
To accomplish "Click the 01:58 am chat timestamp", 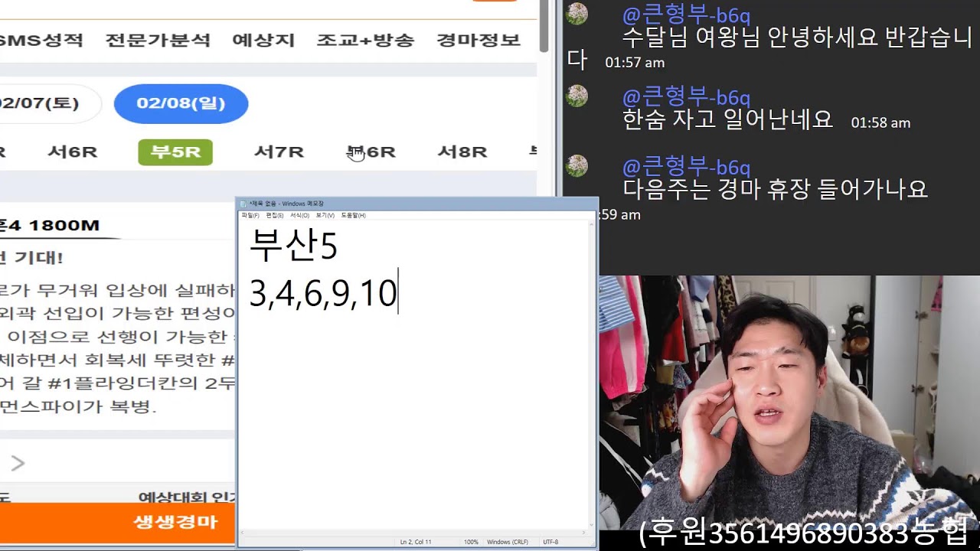I will tap(880, 122).
